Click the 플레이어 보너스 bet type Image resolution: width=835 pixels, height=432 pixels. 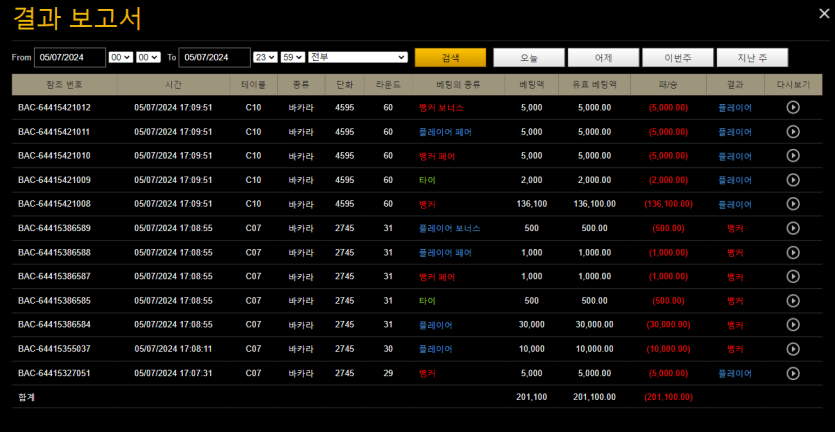tap(450, 228)
